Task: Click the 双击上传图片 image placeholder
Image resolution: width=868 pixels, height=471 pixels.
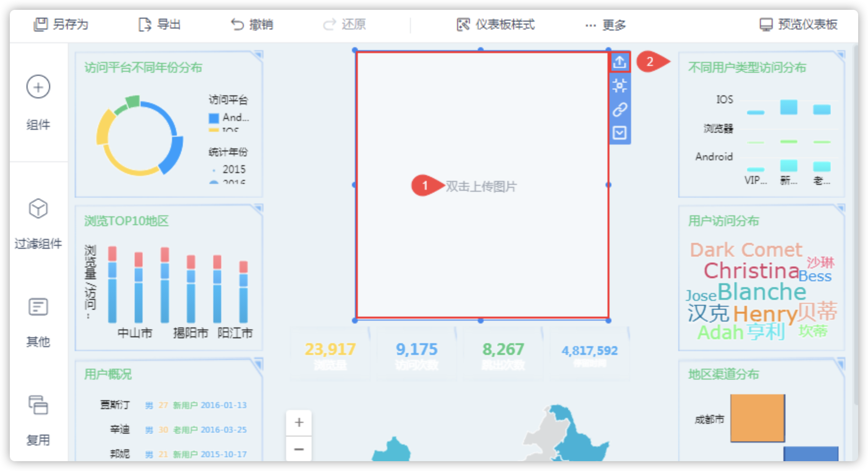Action: [481, 186]
